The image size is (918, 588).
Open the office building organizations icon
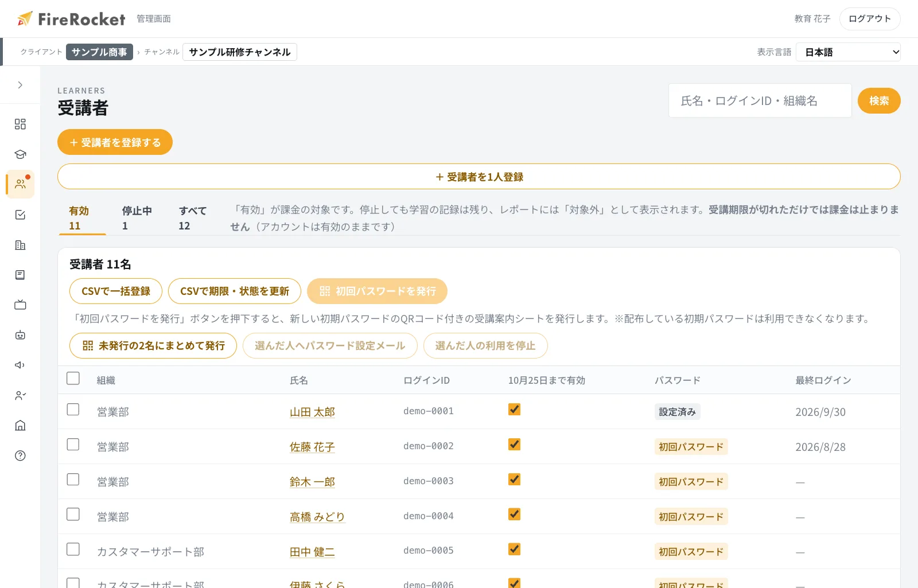[20, 245]
